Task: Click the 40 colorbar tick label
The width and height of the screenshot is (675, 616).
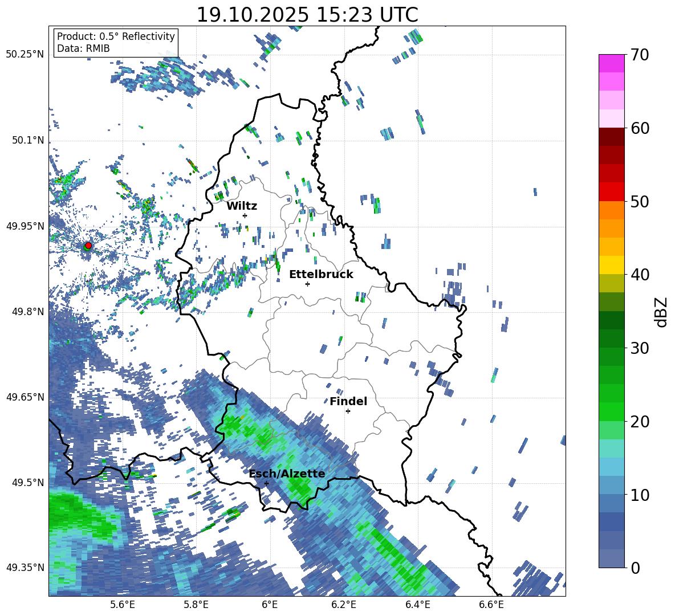Action: tap(639, 275)
